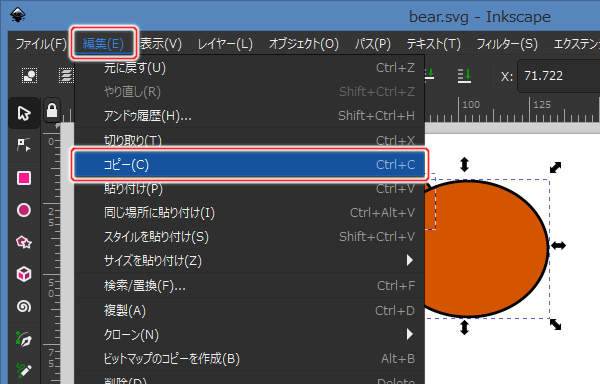The height and width of the screenshot is (384, 600).
Task: Choose 検索/置換(F)... entry
Action: coord(249,286)
